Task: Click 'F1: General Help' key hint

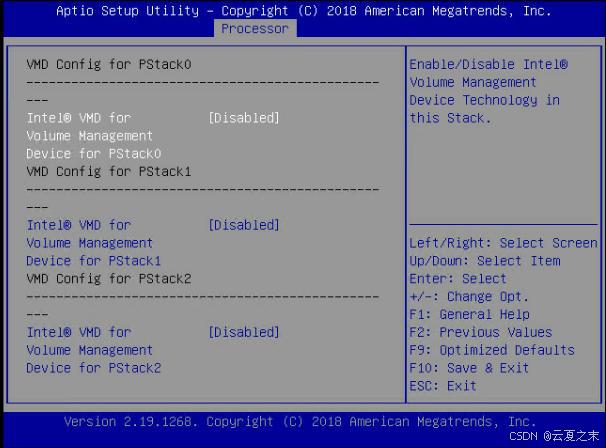Action: (x=470, y=314)
